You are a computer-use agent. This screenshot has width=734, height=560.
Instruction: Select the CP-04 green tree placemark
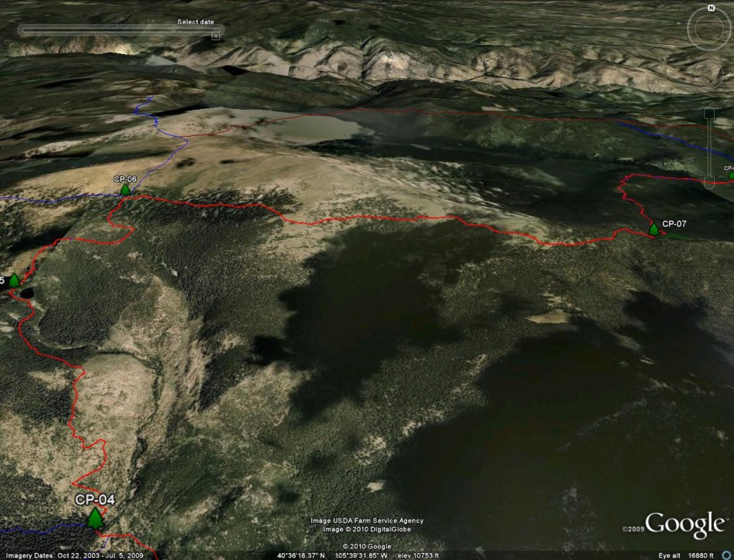tap(95, 518)
